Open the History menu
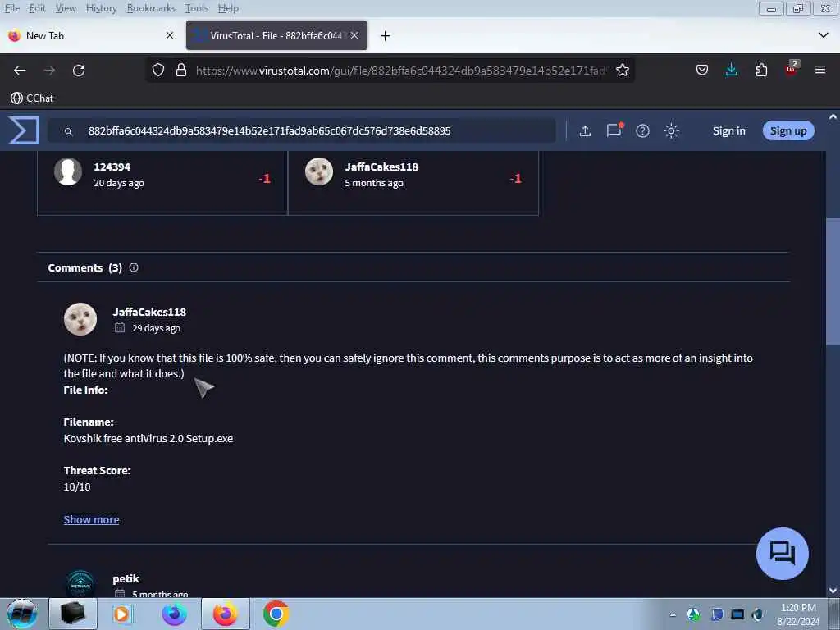 pos(101,8)
